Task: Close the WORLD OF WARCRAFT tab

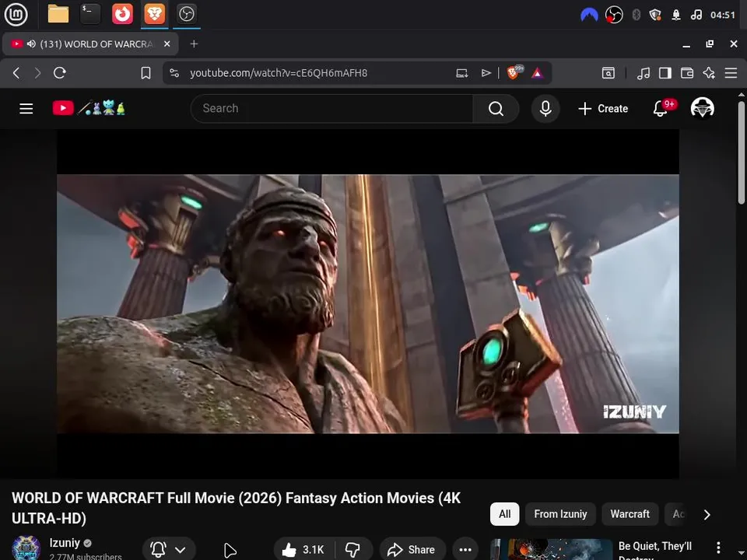Action: click(167, 44)
